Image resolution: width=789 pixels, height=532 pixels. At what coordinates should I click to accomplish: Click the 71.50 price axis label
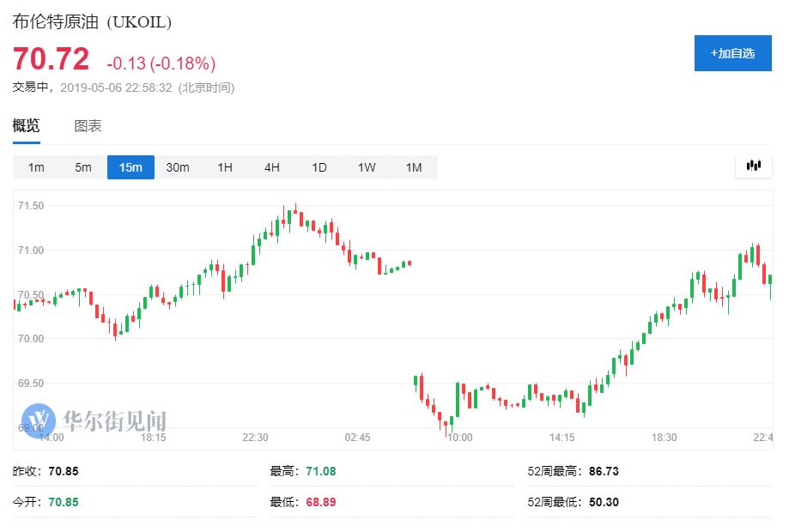click(x=31, y=206)
